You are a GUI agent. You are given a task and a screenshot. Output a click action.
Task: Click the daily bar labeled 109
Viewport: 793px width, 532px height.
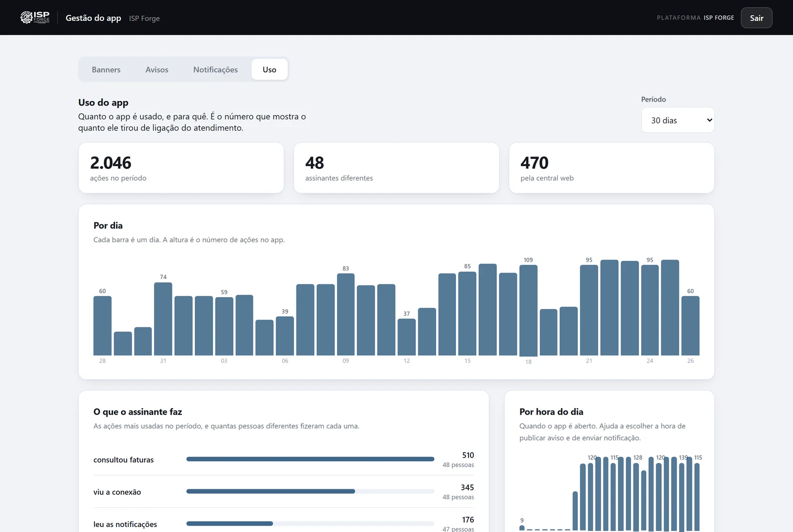coord(528,311)
